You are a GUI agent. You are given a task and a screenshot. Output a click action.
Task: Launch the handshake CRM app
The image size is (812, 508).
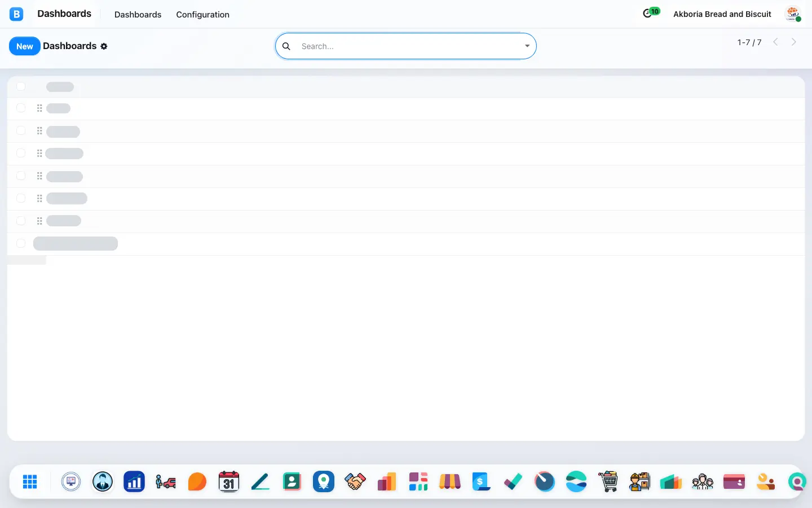355,481
